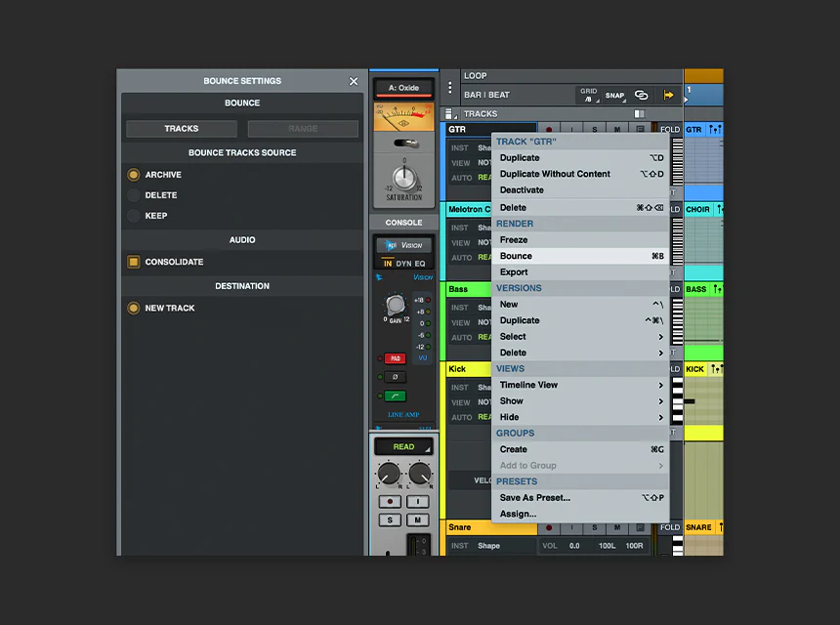Screen dimensions: 840x625
Task: Mute the console channel strip
Action: click(x=418, y=521)
